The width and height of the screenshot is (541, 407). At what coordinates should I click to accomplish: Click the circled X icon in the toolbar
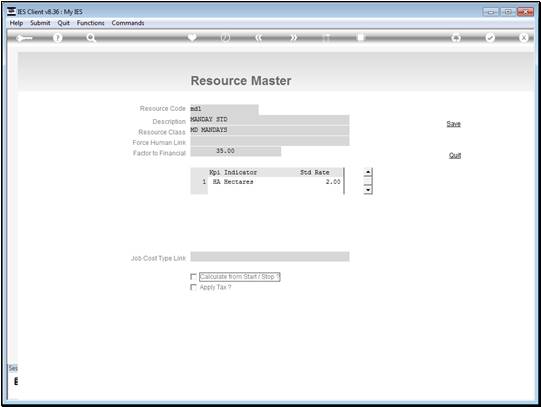point(523,38)
